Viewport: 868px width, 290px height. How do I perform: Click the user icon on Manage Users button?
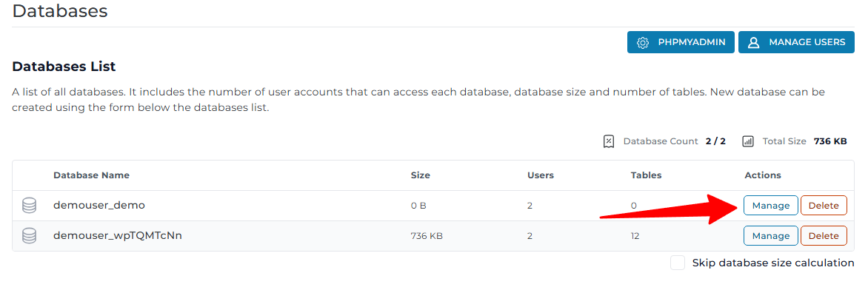coord(753,42)
